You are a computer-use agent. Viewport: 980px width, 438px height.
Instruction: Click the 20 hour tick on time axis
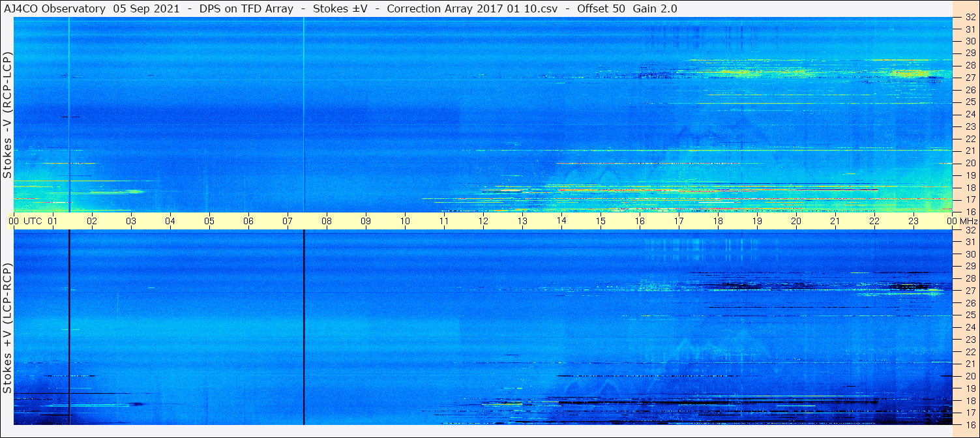point(796,221)
